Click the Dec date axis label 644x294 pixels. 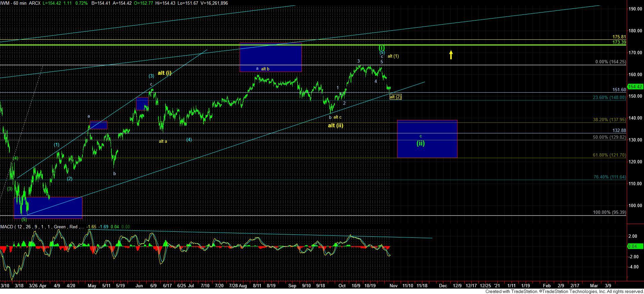point(443,286)
